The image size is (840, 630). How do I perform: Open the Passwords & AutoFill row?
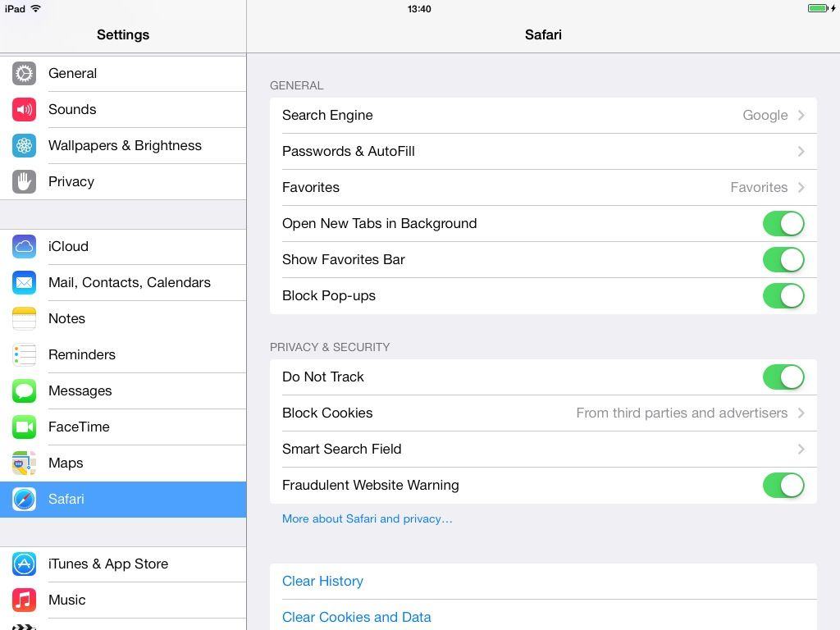pyautogui.click(x=541, y=151)
